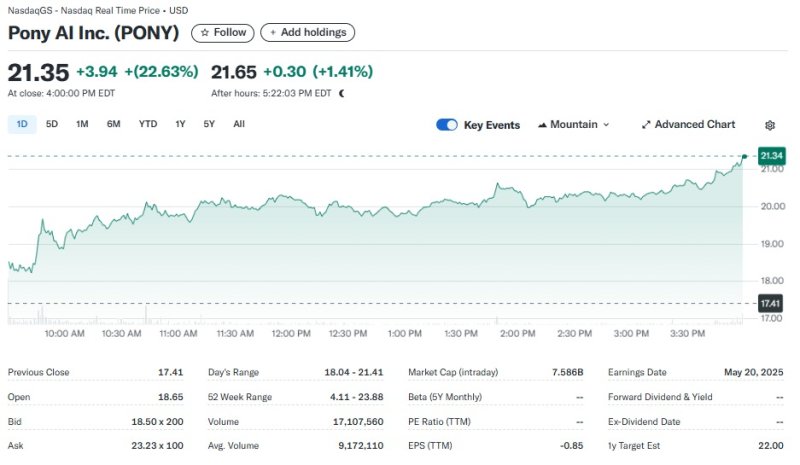Click the Volume value 17,107,560
The height and width of the screenshot is (465, 800).
click(358, 422)
